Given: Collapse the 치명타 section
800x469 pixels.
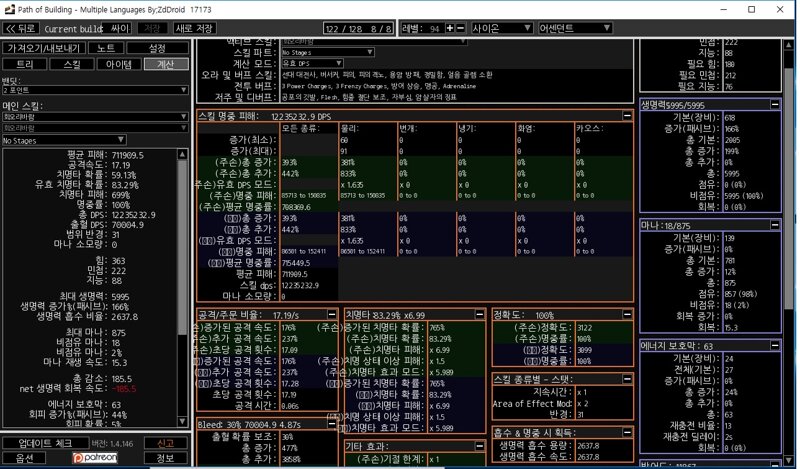Looking at the screenshot, I should pyautogui.click(x=480, y=314).
